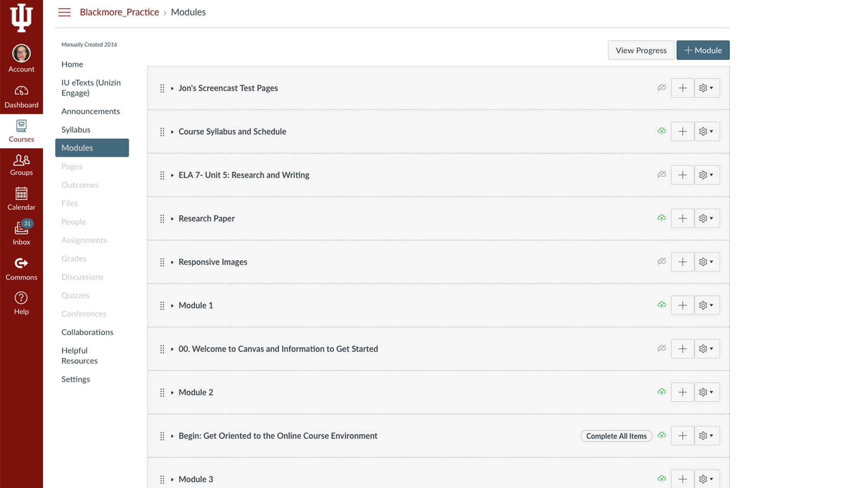Publish Responsive Images module
The image size is (868, 488).
(x=661, y=261)
